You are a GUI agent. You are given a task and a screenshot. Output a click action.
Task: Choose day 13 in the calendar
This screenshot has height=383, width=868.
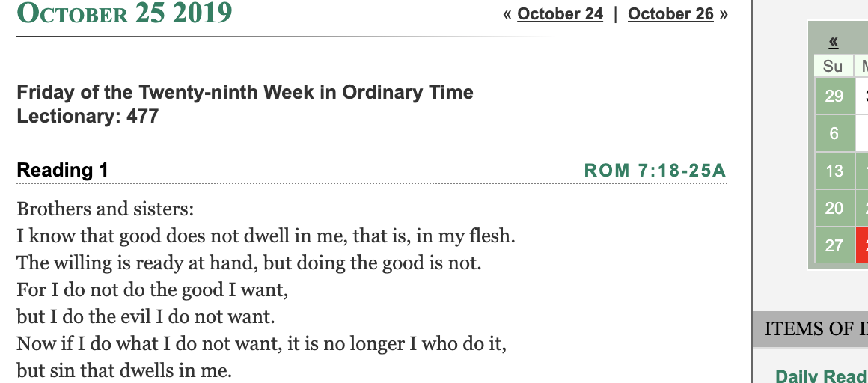834,171
